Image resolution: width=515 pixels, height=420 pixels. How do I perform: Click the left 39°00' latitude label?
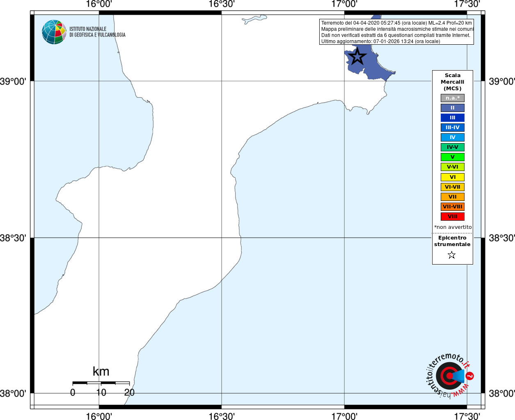[x=13, y=81]
